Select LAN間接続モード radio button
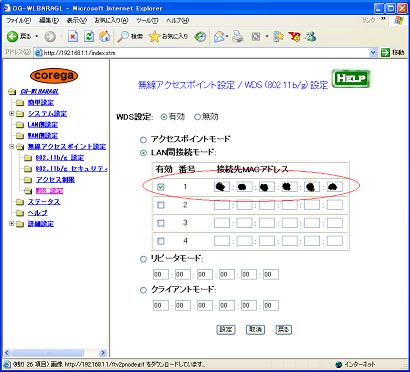This screenshot has width=410, height=372. 143,153
